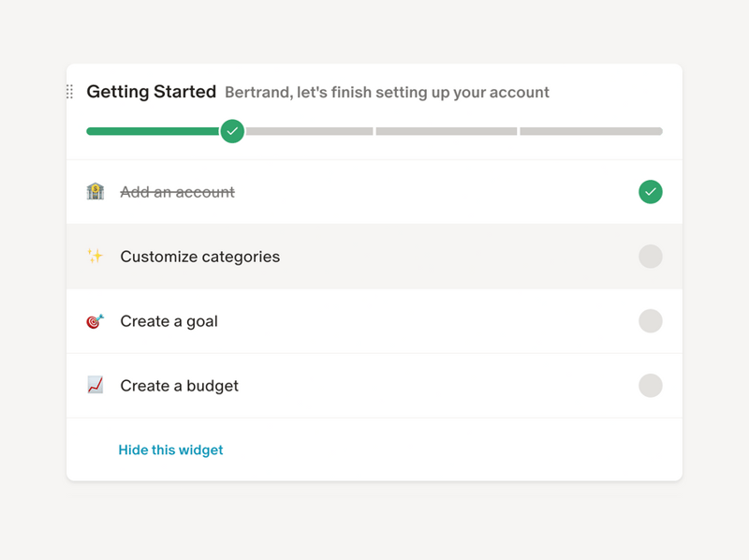Click the drag handle dots beside Getting Started
Viewport: 749px width, 560px height.
(68, 92)
